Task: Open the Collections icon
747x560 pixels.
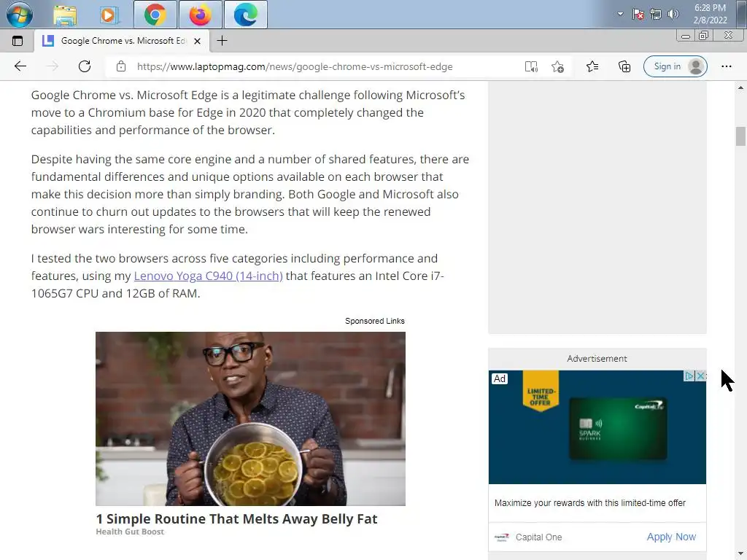Action: (x=624, y=66)
